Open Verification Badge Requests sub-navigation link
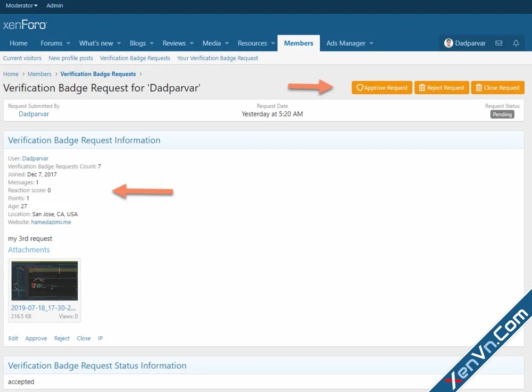The image size is (532, 392). (135, 58)
